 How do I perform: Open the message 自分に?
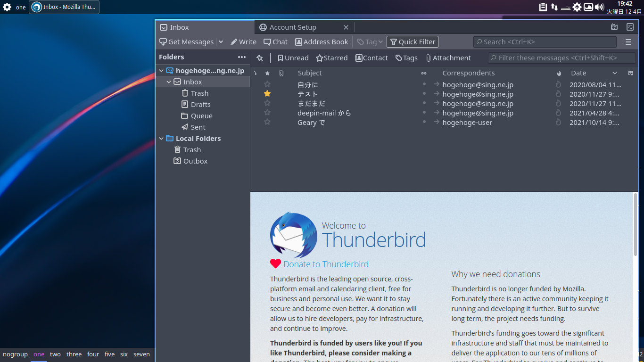(x=308, y=85)
